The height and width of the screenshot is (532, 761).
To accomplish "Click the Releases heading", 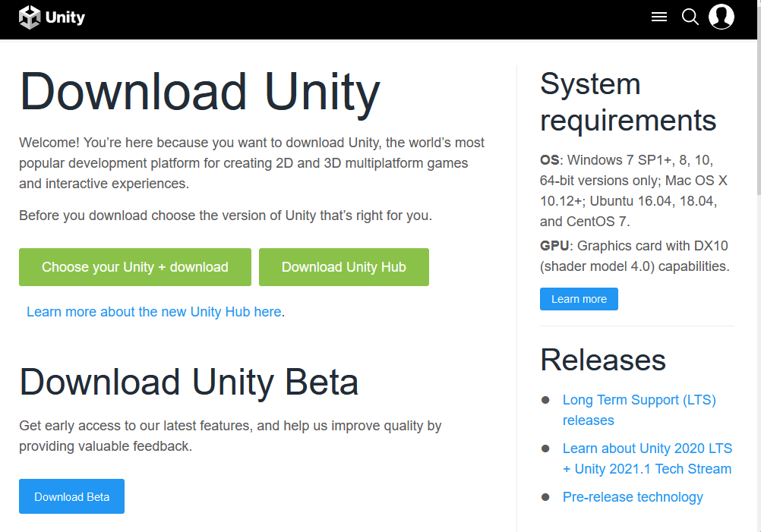I will coord(603,360).
